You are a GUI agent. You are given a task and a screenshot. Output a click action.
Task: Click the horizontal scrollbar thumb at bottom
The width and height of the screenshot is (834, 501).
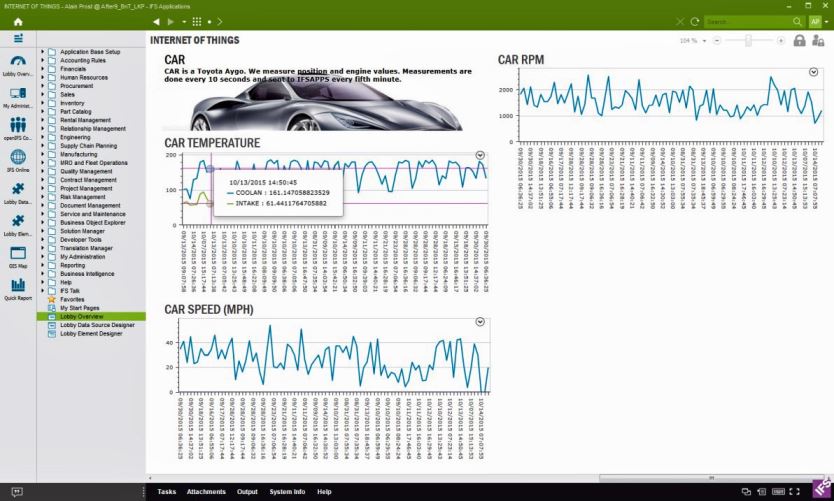(711, 478)
